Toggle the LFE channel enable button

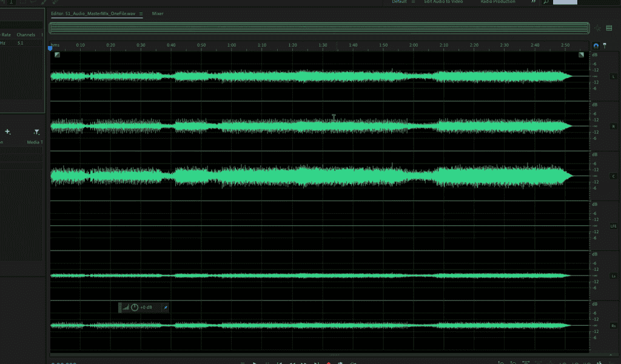[613, 226]
